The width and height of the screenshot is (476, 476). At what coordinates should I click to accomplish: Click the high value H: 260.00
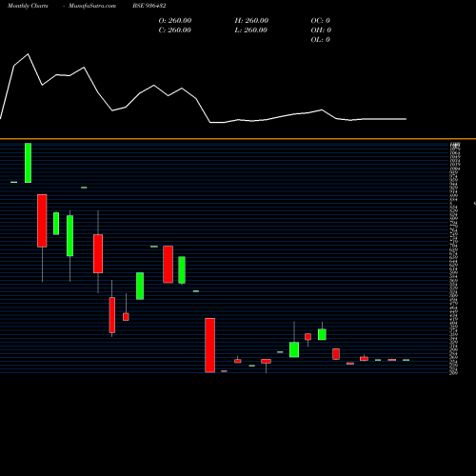[251, 21]
